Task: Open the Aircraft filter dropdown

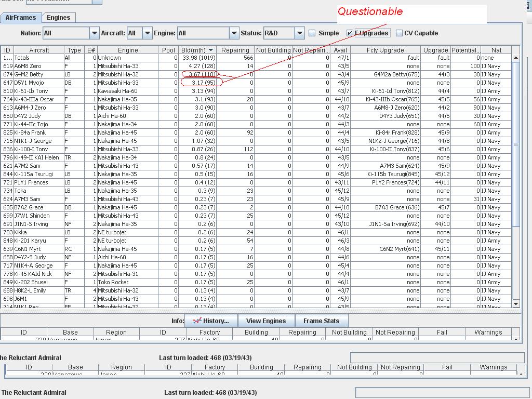Action: pos(147,33)
